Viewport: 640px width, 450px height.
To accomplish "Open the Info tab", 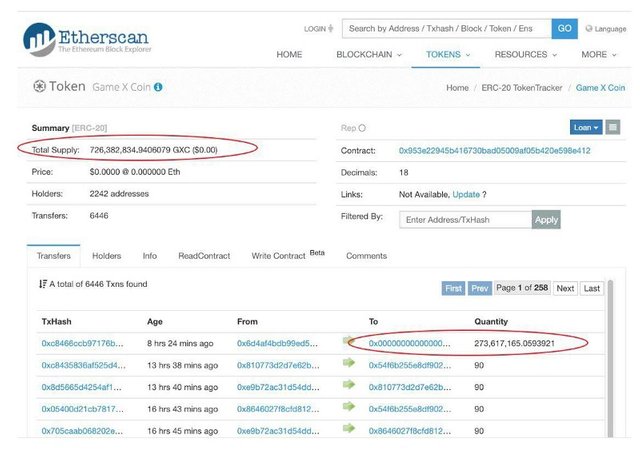I will (149, 256).
